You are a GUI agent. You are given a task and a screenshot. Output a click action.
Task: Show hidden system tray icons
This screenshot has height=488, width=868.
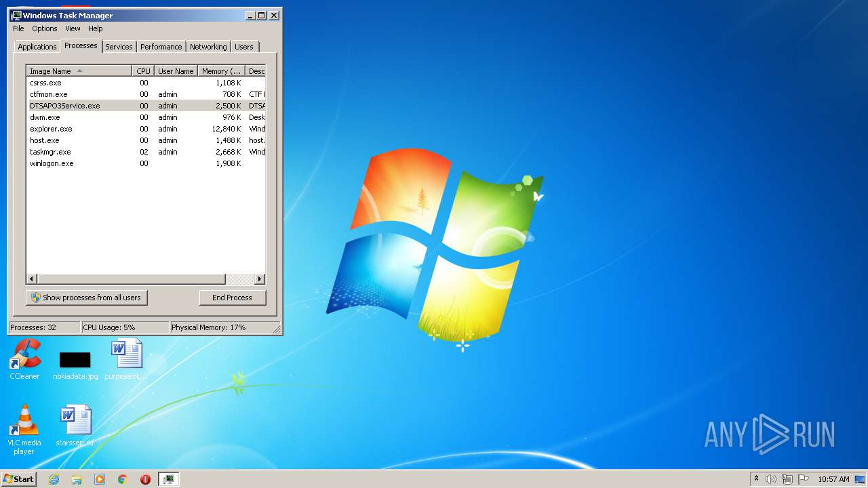(756, 479)
